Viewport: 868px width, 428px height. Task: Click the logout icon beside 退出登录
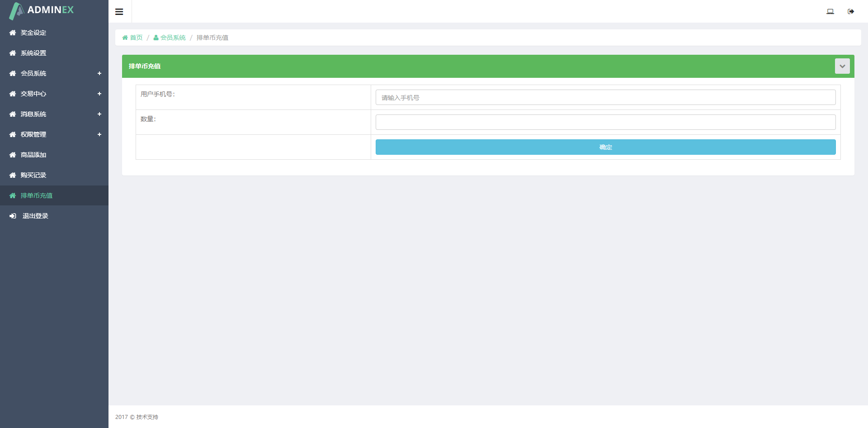(x=13, y=216)
